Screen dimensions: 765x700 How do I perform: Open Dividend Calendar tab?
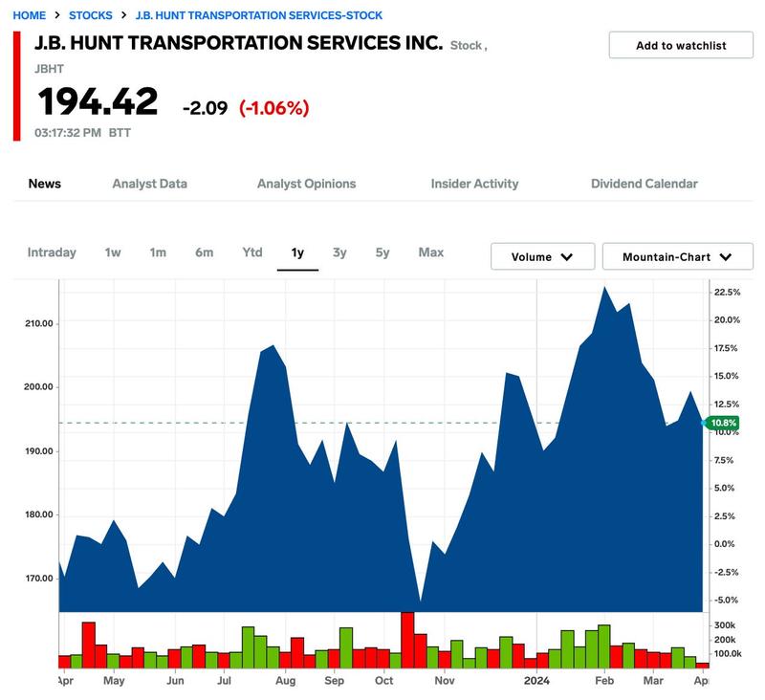pyautogui.click(x=644, y=184)
